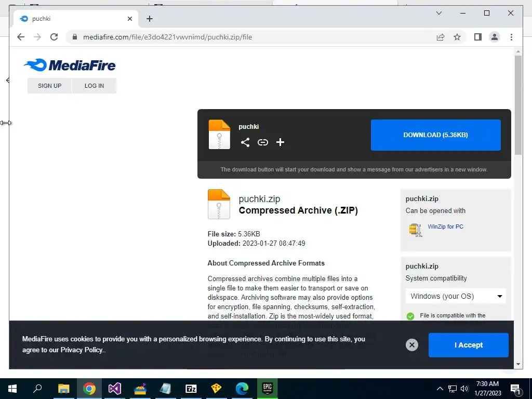Image resolution: width=532 pixels, height=399 pixels.
Task: Copy link icon next to share icon
Action: pos(262,142)
